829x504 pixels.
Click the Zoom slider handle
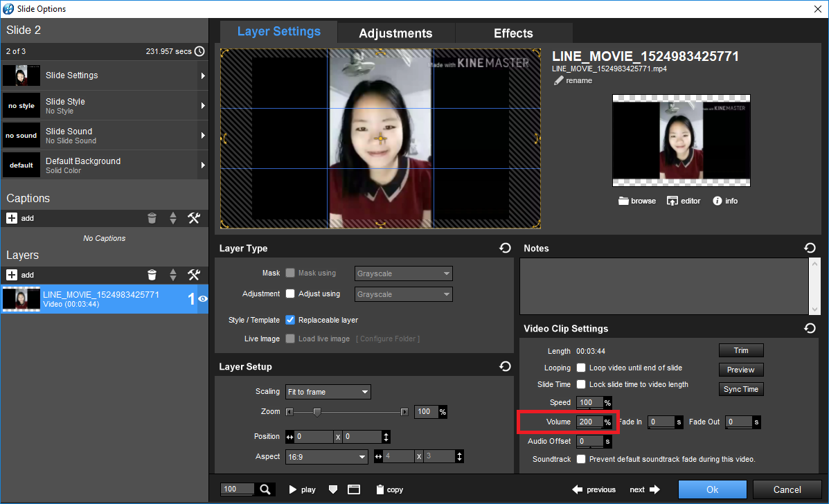(x=317, y=412)
